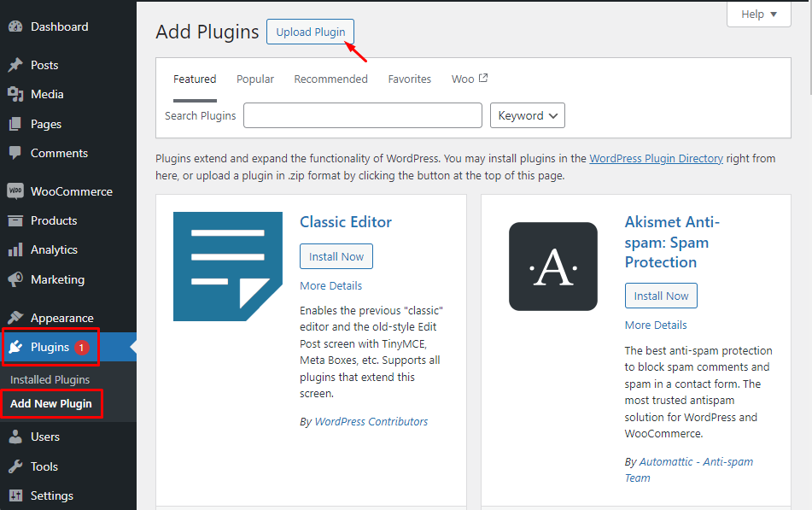The image size is (812, 510).
Task: Install the Classic Editor plugin
Action: [336, 256]
